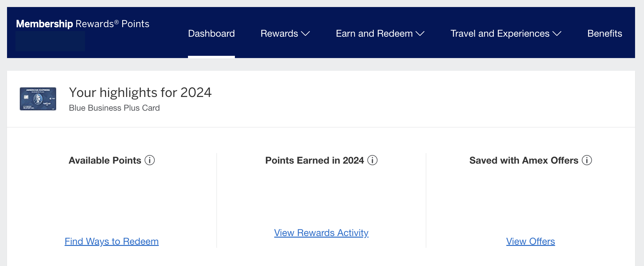
Task: Click the Points Earned in 2024 info icon
Action: point(372,160)
